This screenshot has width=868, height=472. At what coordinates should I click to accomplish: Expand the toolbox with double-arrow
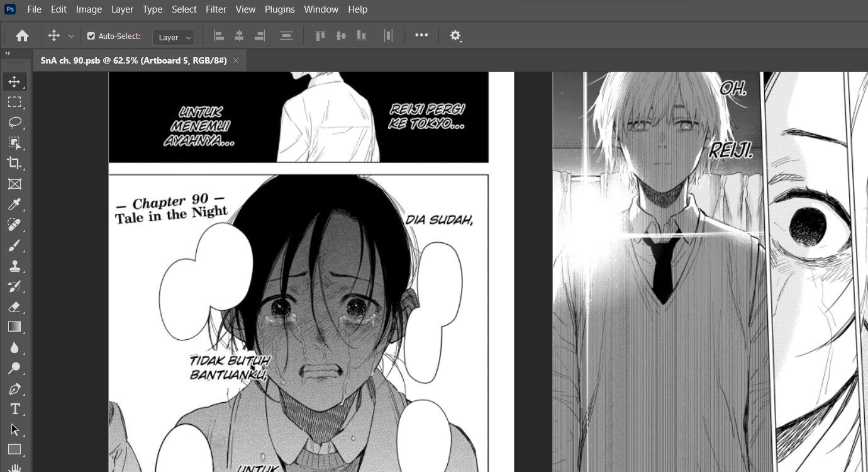8,54
